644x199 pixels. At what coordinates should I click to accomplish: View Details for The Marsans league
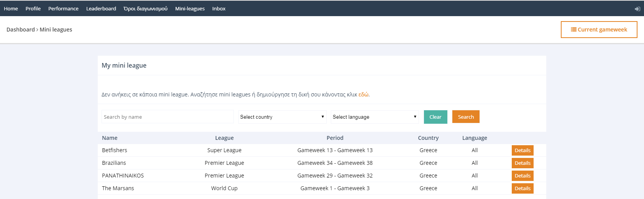522,188
